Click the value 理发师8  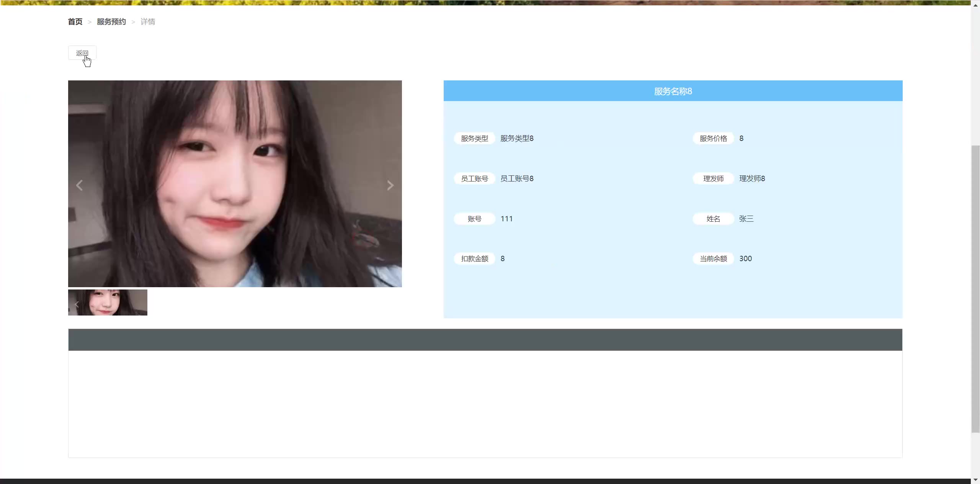pyautogui.click(x=752, y=178)
